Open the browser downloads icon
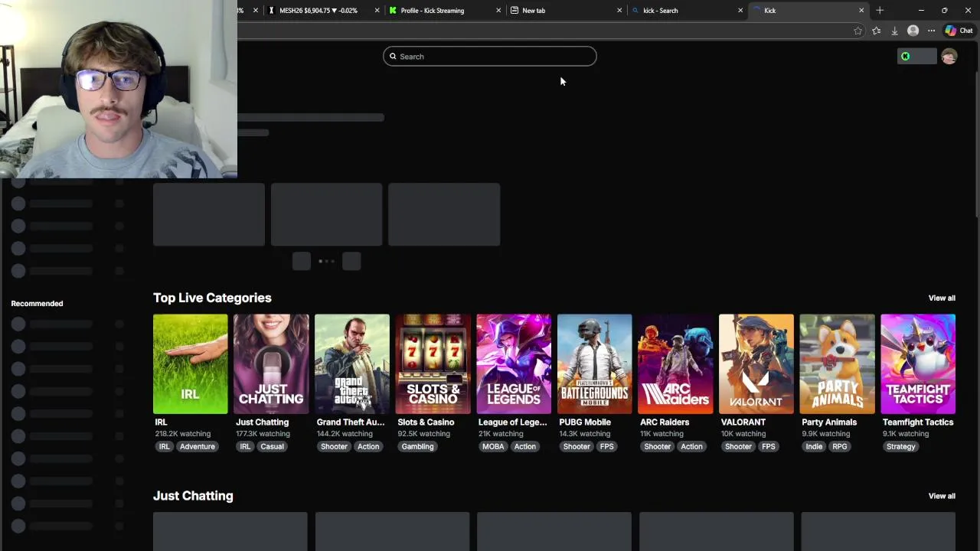Viewport: 980px width, 551px height. click(894, 31)
